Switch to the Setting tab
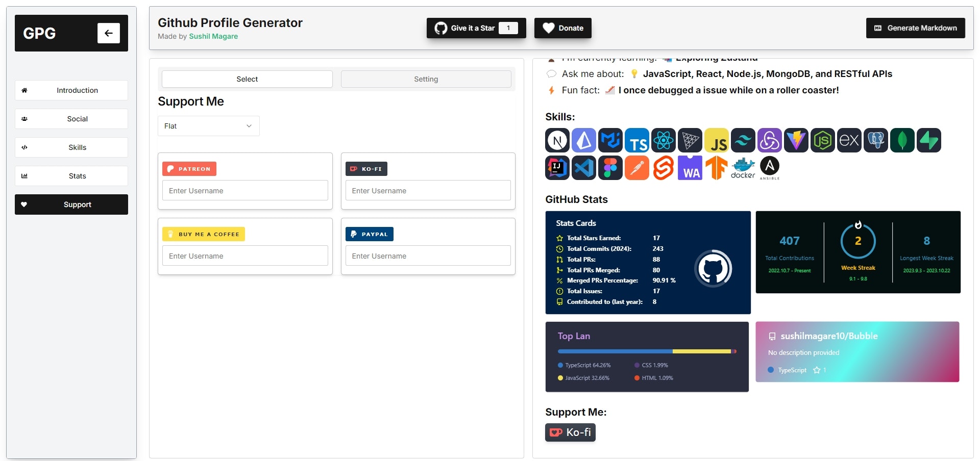 point(426,79)
